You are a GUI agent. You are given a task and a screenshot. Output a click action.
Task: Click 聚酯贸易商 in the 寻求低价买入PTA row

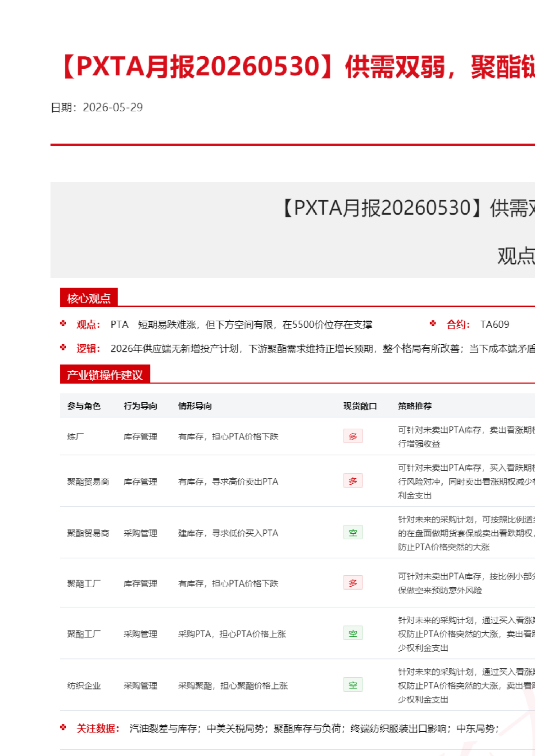(x=88, y=533)
